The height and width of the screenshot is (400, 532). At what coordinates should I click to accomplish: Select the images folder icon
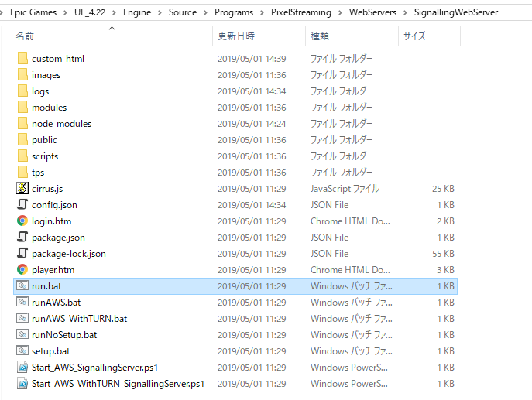(22, 74)
